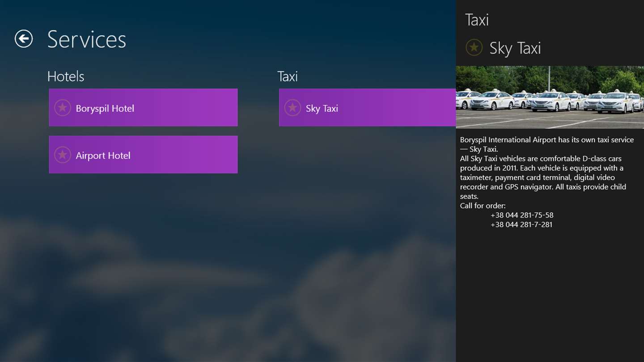Select the Sky Taxi tile
The width and height of the screenshot is (644, 362).
point(368,107)
